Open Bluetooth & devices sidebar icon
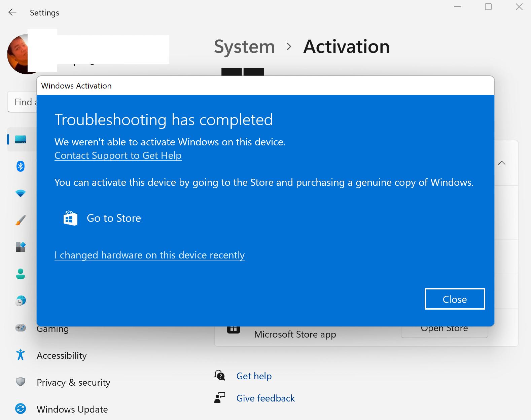This screenshot has width=531, height=420. [21, 166]
